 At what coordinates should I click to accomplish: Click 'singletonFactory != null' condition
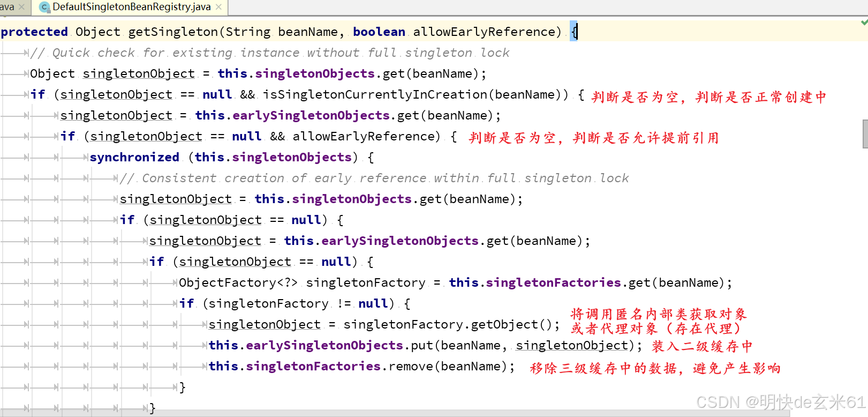pos(298,303)
